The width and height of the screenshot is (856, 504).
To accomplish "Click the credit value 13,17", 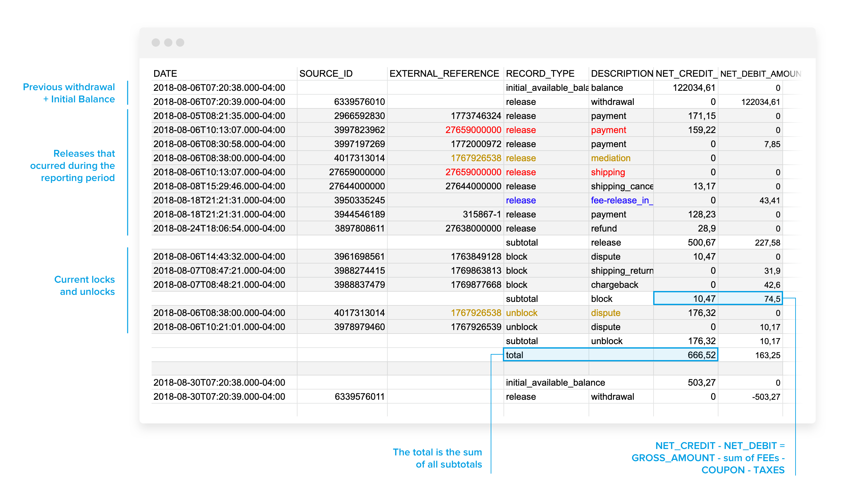I will (x=704, y=186).
